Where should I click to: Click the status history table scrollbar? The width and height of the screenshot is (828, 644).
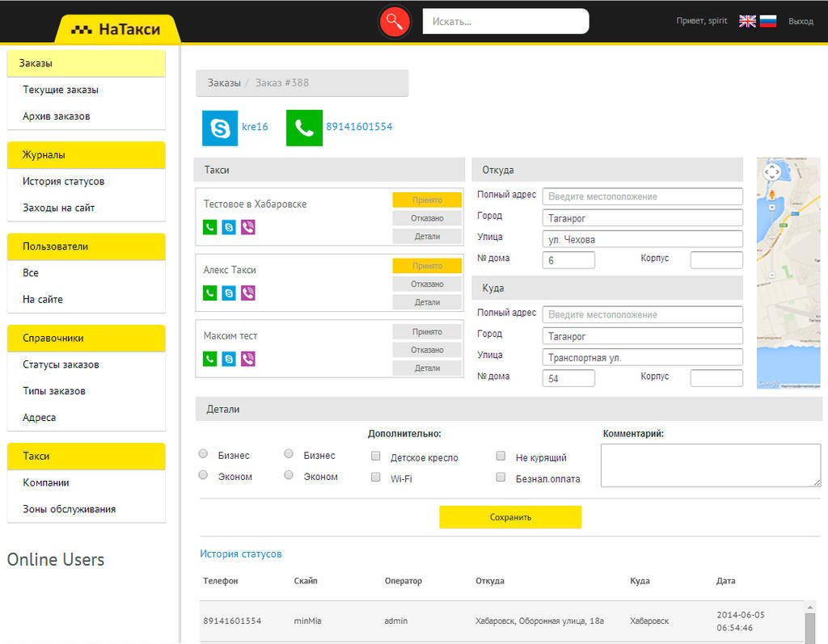click(810, 623)
